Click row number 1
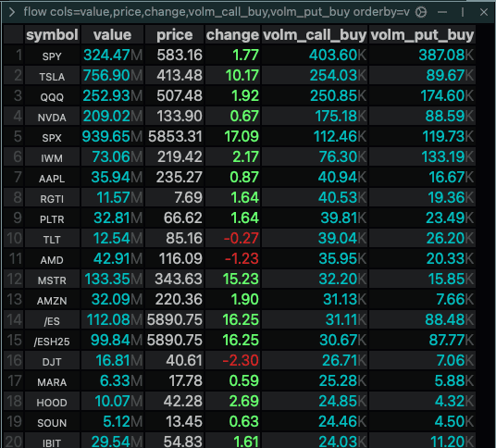Image resolution: width=496 pixels, height=448 pixels. click(14, 55)
